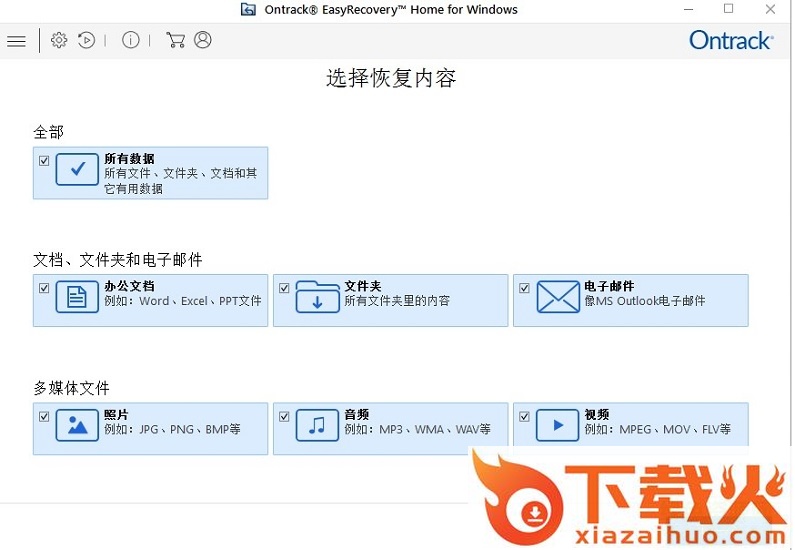This screenshot has height=550, width=795.
Task: Click the 所有数据 checkmark icon
Action: [77, 169]
